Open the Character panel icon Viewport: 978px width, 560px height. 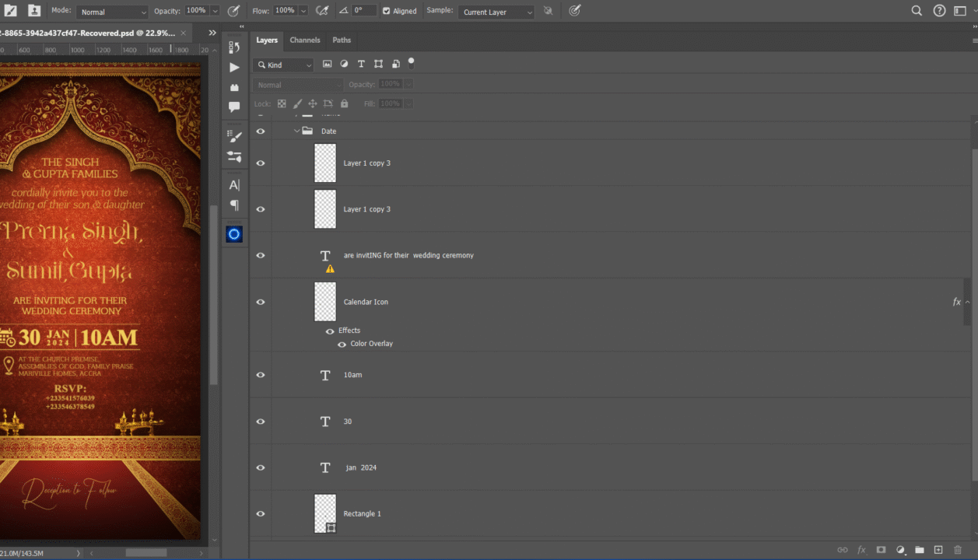(234, 185)
